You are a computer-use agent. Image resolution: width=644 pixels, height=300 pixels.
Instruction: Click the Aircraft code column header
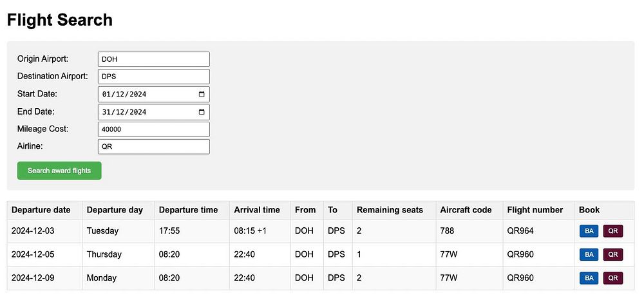click(466, 210)
